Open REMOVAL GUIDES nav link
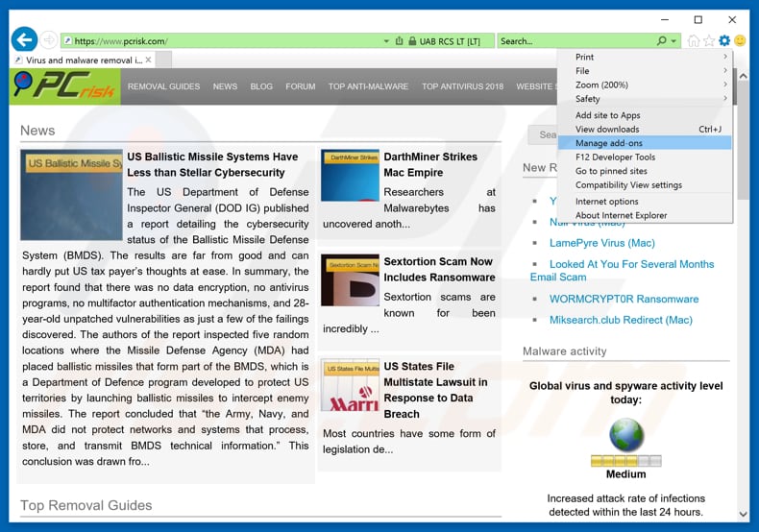The width and height of the screenshot is (759, 532). point(163,86)
